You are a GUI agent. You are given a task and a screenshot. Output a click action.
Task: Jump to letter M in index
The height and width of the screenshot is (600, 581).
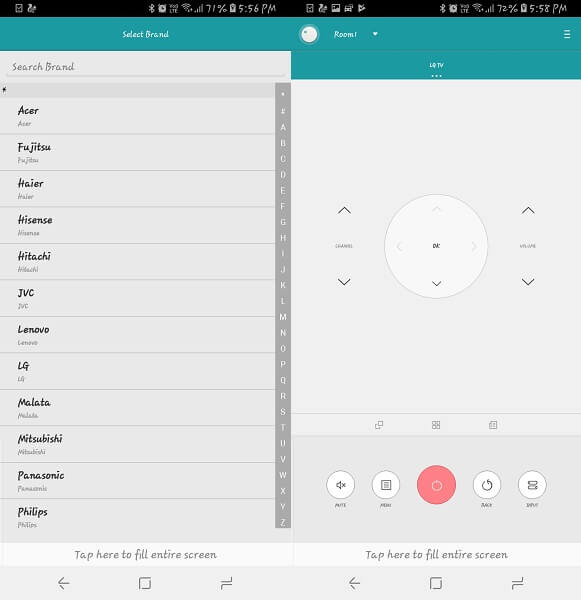pos(283,317)
